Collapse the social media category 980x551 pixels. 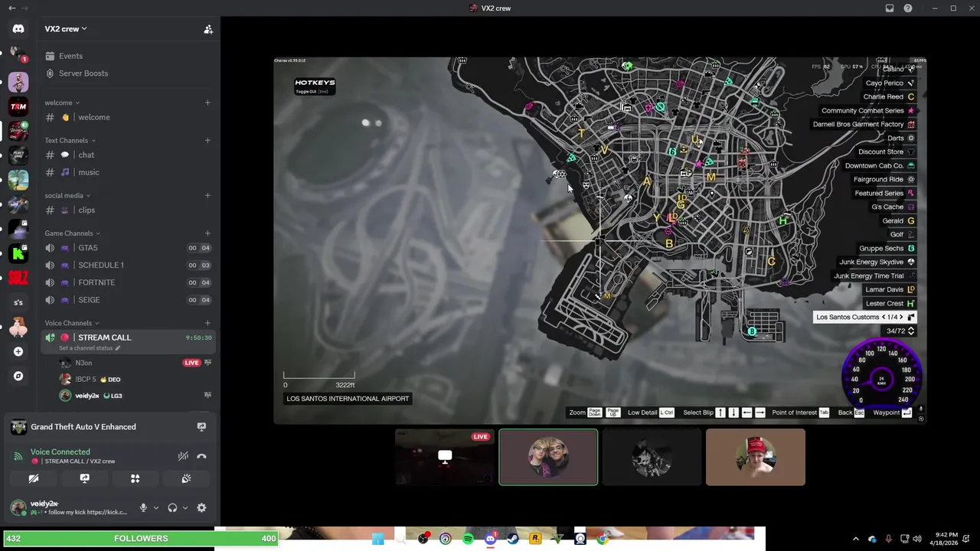pyautogui.click(x=67, y=195)
